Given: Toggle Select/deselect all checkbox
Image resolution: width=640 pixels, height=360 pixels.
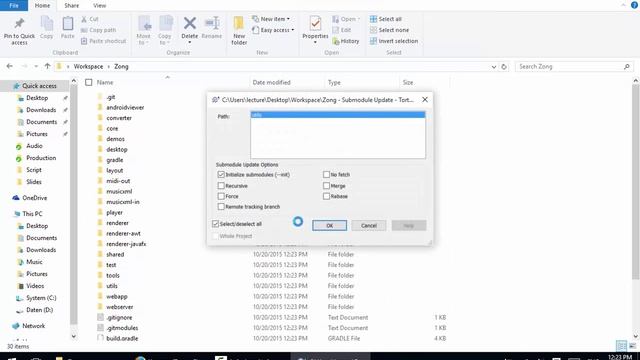Looking at the screenshot, I should coord(216,224).
